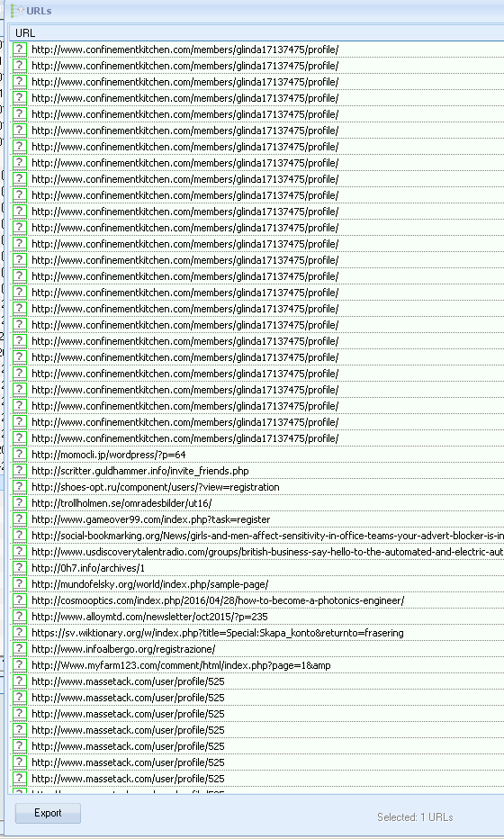Click the question-mark icon for shoes-opt.ru entry

point(20,486)
